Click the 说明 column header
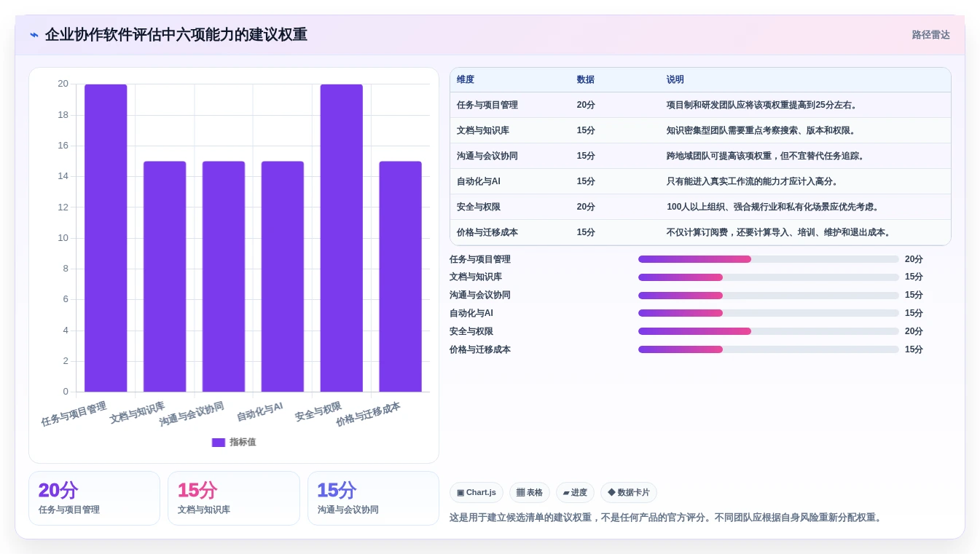This screenshot has height=554, width=980. [675, 80]
